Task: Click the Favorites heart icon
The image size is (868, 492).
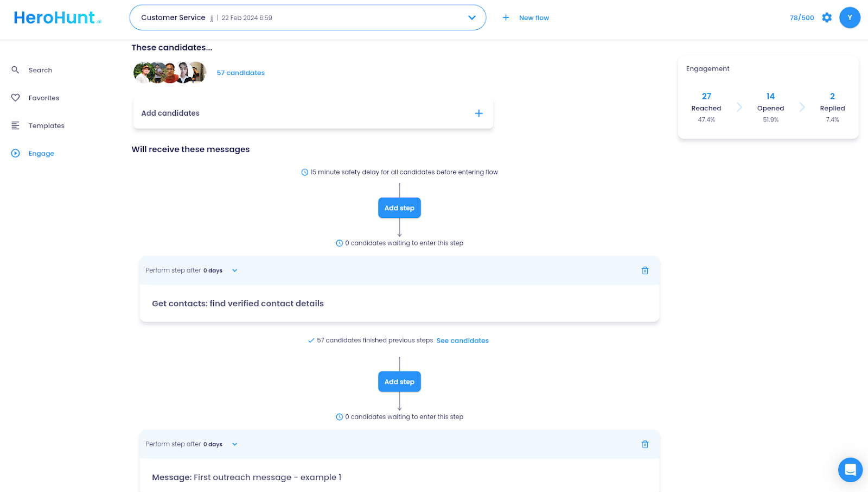Action: 15,98
